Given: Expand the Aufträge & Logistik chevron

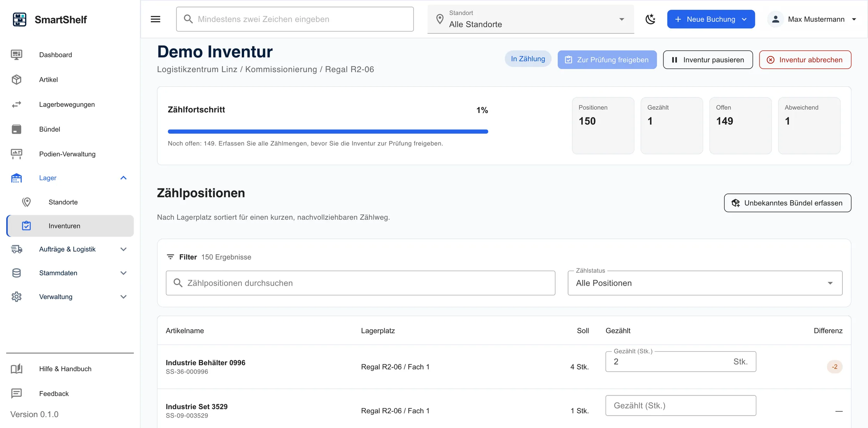Looking at the screenshot, I should point(124,249).
